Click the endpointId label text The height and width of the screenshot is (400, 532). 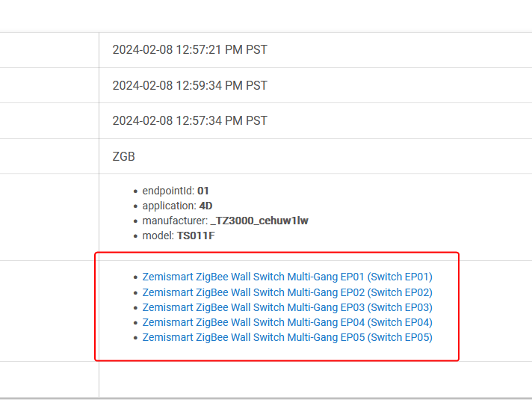tap(168, 191)
